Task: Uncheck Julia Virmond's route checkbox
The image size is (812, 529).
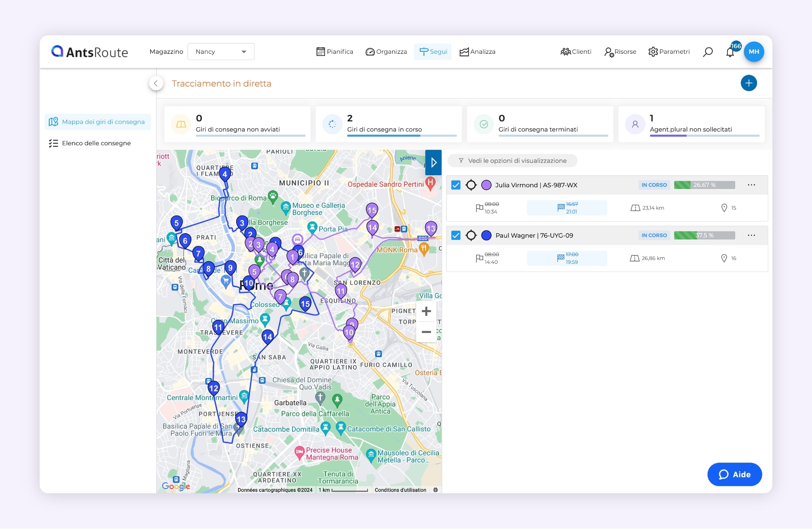Action: (x=456, y=185)
